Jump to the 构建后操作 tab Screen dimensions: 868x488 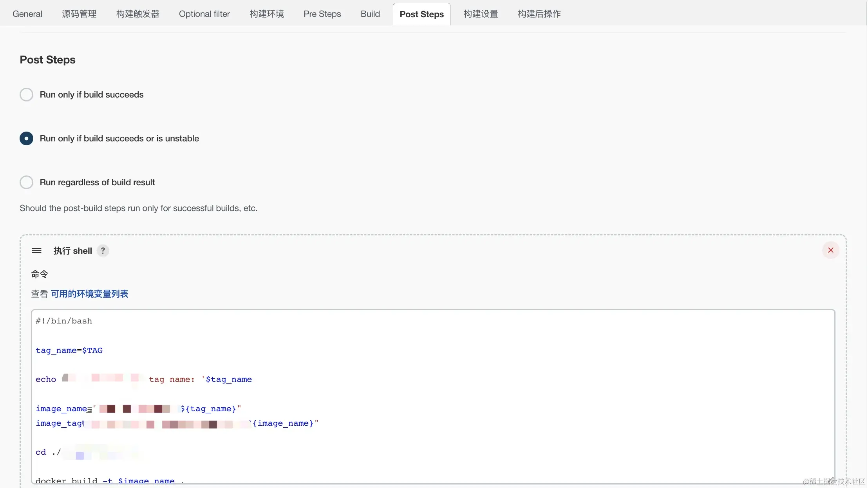(x=539, y=14)
